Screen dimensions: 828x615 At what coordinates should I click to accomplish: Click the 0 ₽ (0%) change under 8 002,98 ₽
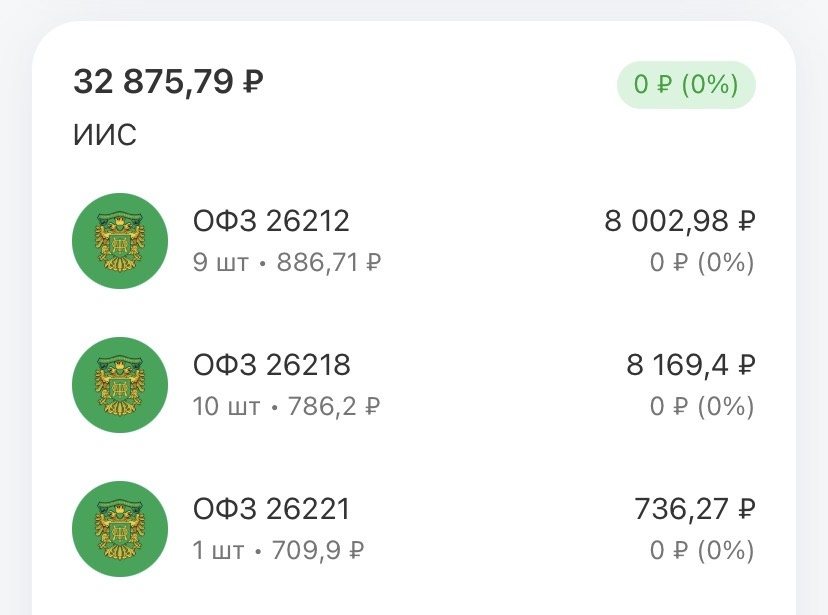(x=701, y=263)
